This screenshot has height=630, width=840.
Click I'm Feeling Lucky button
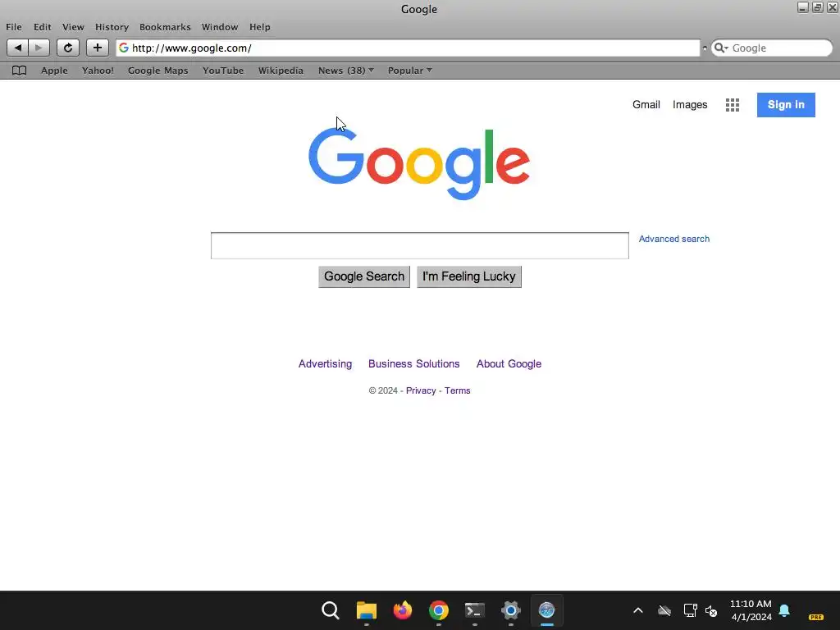tap(468, 276)
